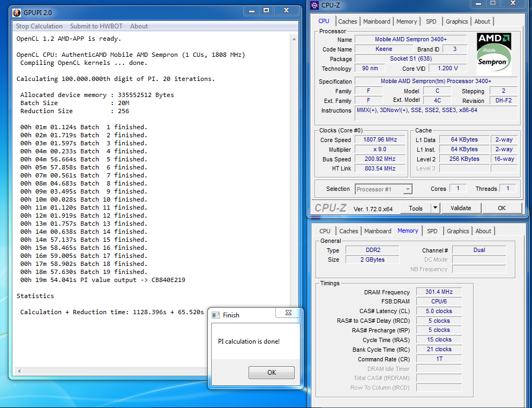Click the Validate button in CPU-Z
This screenshot has height=408, width=532.
coord(461,209)
